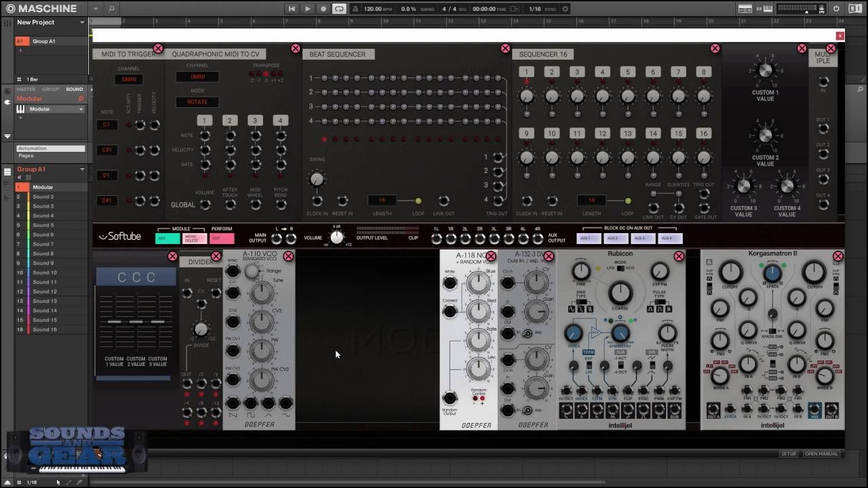The width and height of the screenshot is (868, 488).
Task: Toggle the mixer view icon
Action: click(745, 9)
